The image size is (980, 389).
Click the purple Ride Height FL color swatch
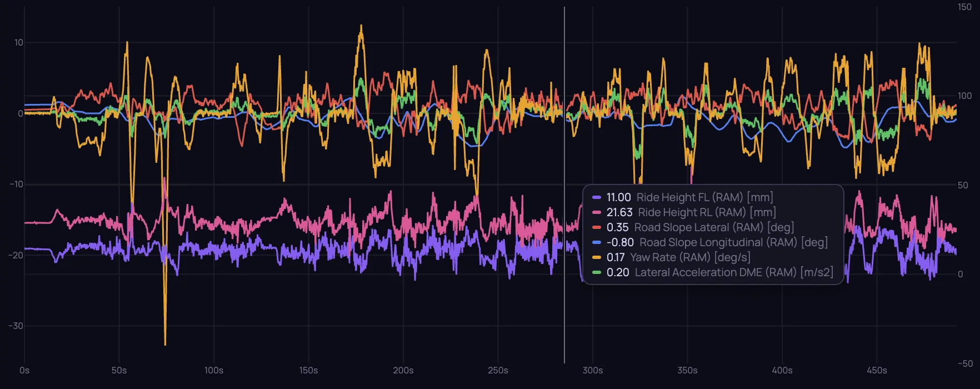(x=597, y=197)
